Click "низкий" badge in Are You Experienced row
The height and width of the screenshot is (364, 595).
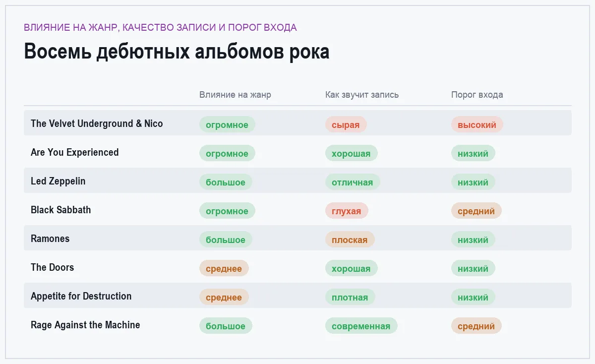coord(473,153)
